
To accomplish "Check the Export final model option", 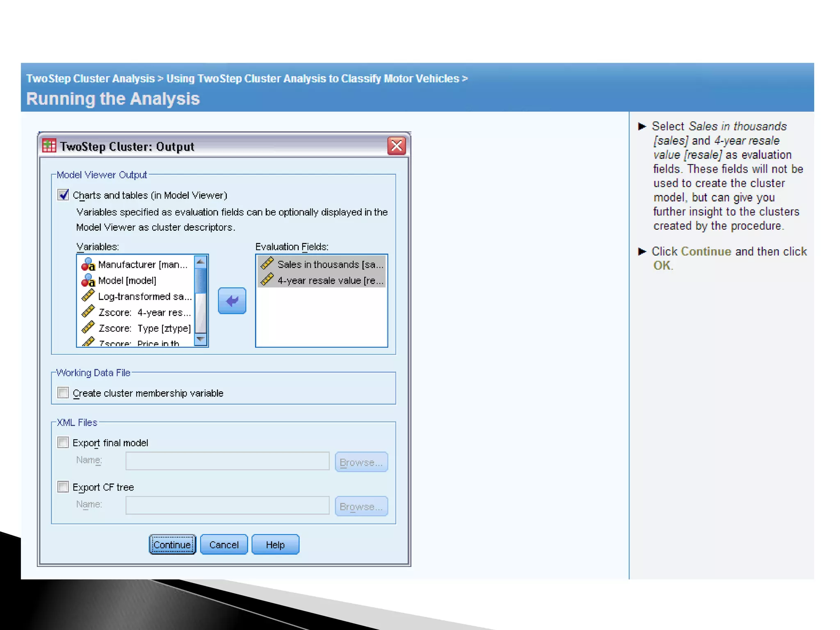I will (x=63, y=443).
